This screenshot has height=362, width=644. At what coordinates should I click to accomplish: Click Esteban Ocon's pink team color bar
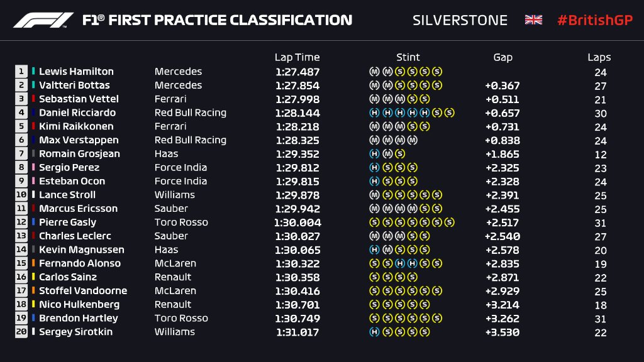click(34, 181)
